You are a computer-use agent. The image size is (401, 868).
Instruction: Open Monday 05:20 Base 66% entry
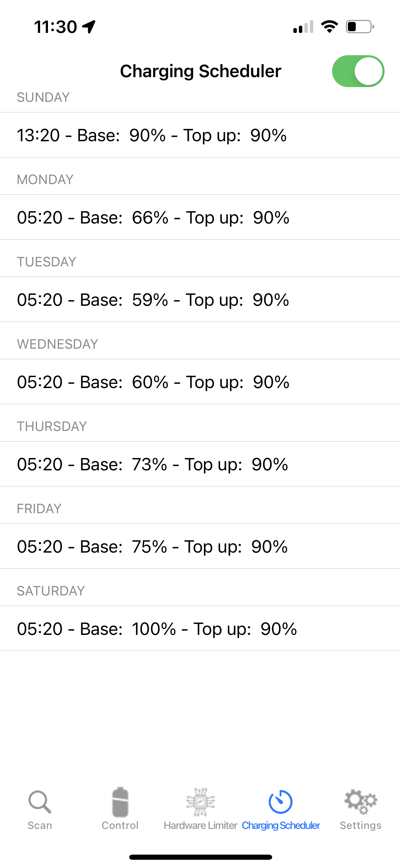(200, 217)
